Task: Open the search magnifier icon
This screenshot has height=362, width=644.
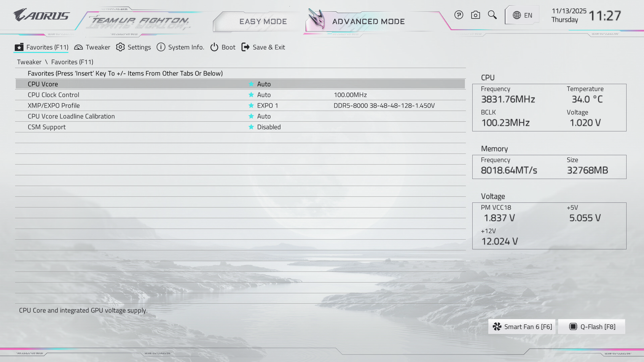Action: [492, 15]
